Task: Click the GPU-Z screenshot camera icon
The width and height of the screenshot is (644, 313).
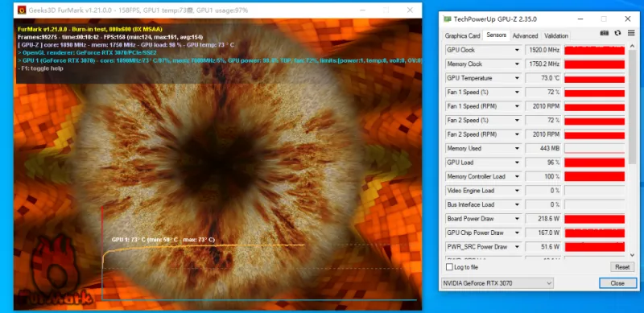Action: [x=604, y=33]
